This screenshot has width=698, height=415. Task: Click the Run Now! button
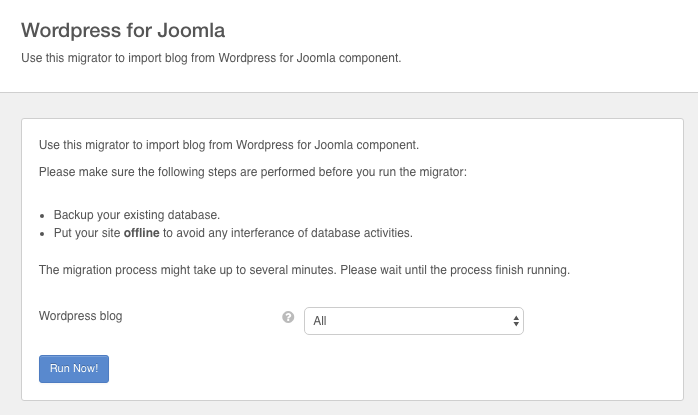point(74,369)
